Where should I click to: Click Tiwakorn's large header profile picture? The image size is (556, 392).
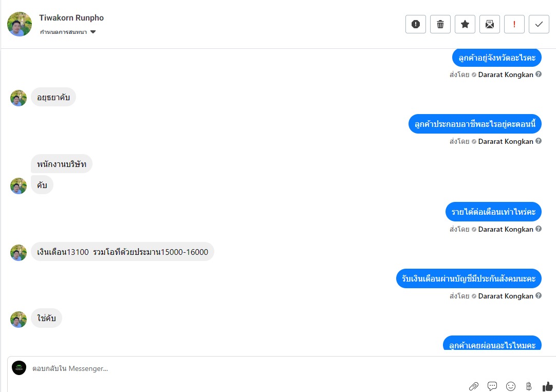click(x=20, y=24)
